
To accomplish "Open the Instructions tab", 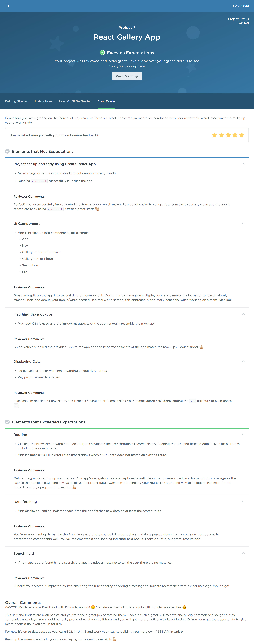I will (43, 101).
